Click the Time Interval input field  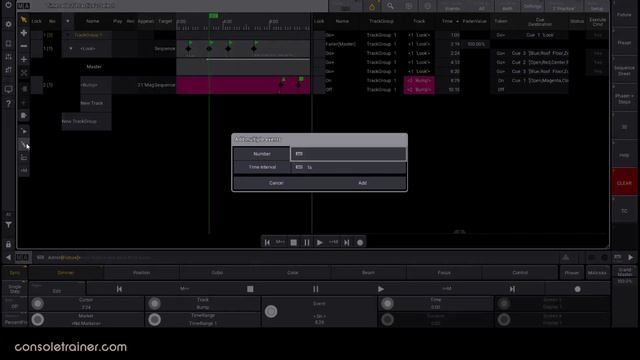348,167
